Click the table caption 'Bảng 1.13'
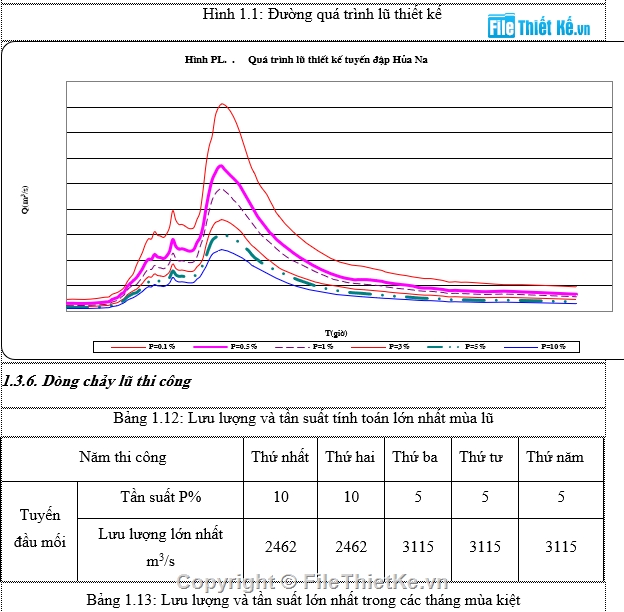The width and height of the screenshot is (624, 612). point(303,600)
